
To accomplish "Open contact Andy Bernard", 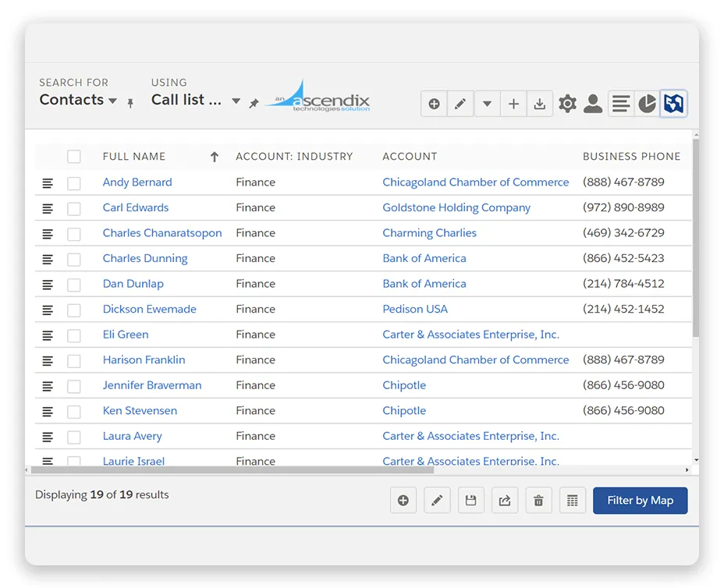I will click(137, 182).
